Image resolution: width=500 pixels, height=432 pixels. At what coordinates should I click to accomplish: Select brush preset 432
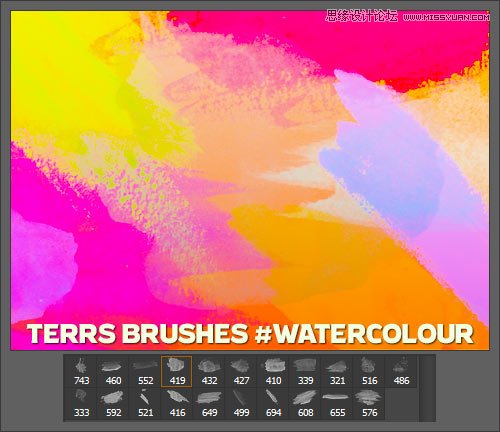pos(209,371)
